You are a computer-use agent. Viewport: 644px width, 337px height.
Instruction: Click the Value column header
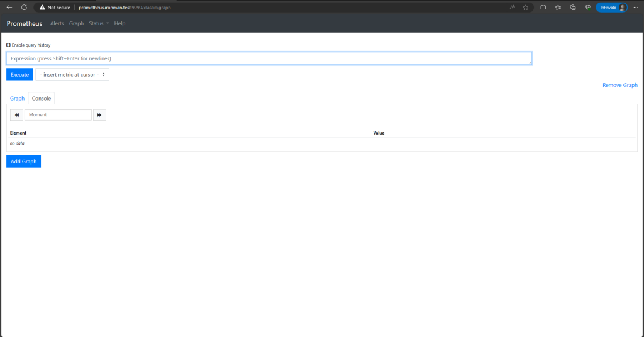pyautogui.click(x=379, y=133)
